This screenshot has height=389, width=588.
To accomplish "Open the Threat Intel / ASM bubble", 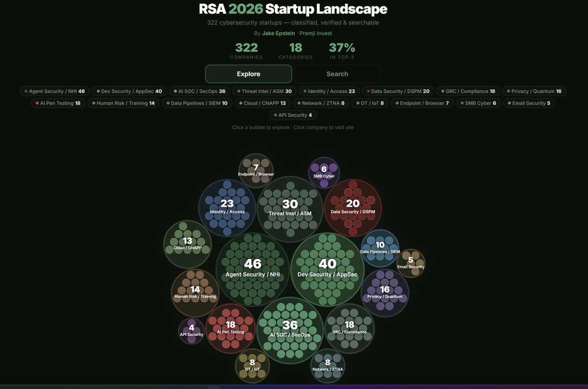I will tap(290, 209).
